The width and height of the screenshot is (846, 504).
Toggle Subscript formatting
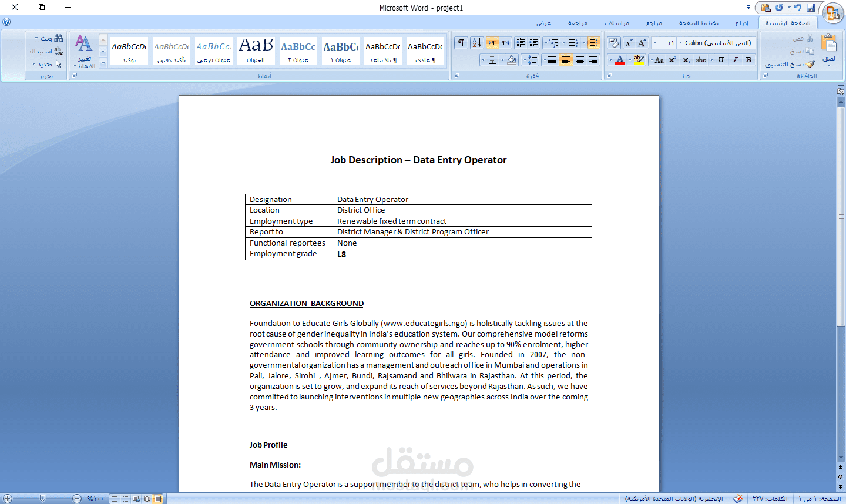[x=686, y=60]
